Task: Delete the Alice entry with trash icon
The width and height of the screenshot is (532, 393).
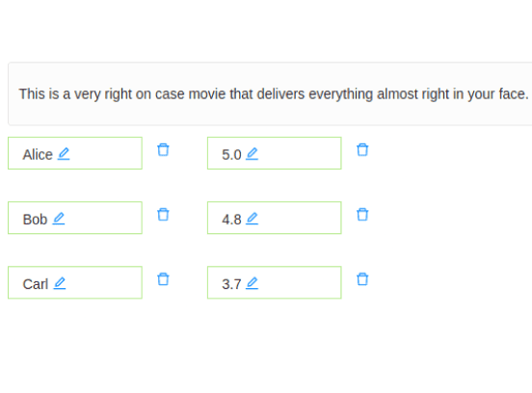Action: [x=163, y=150]
